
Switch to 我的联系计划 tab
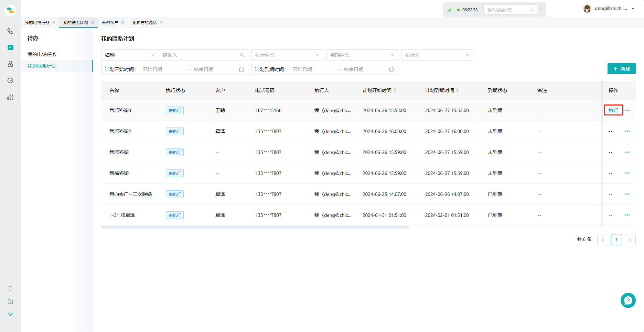tap(75, 23)
